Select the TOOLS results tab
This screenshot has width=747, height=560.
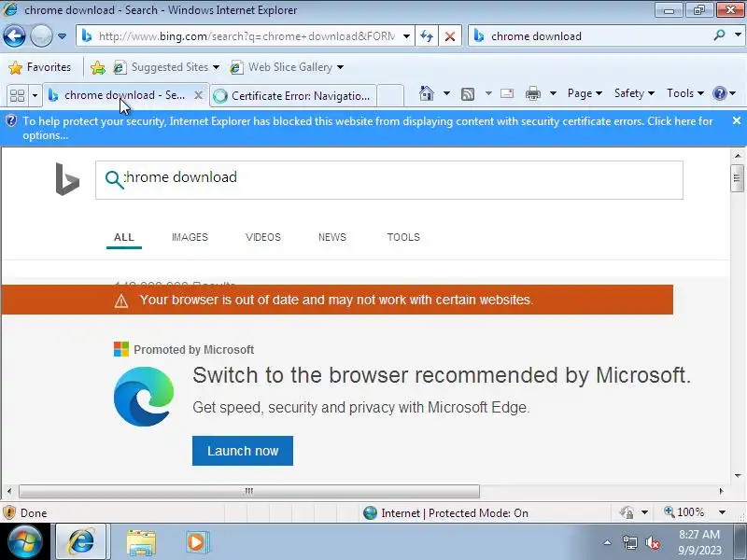pyautogui.click(x=403, y=237)
